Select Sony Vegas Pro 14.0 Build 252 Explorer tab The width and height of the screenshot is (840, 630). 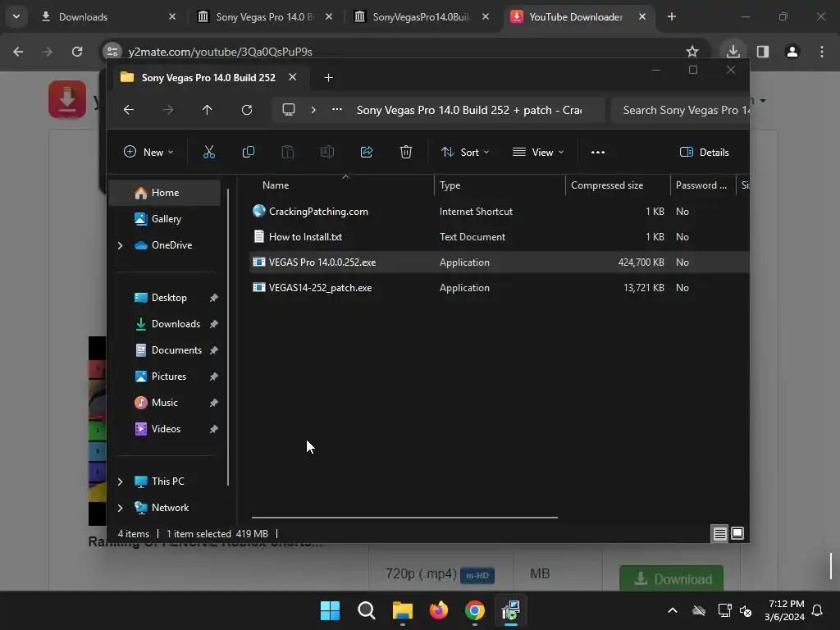pos(208,78)
